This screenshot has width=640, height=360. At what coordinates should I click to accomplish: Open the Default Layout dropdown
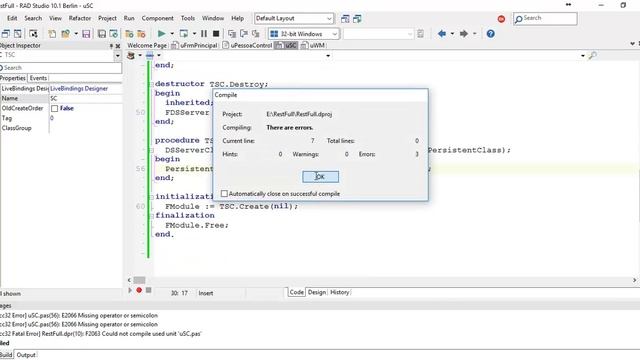329,18
